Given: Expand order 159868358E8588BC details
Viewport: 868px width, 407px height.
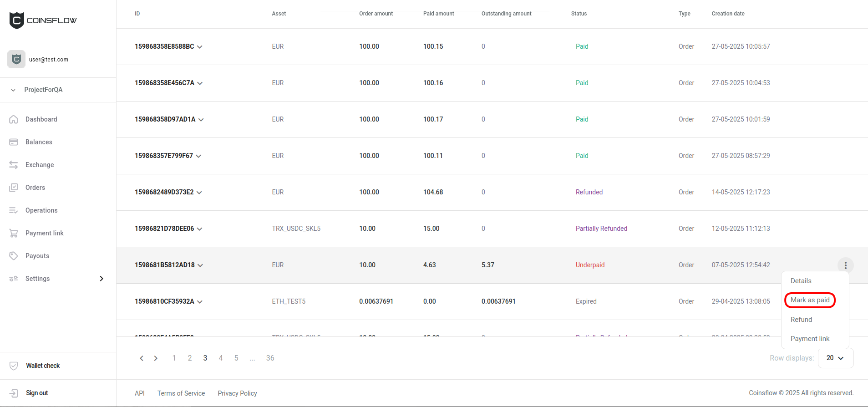Looking at the screenshot, I should point(200,47).
